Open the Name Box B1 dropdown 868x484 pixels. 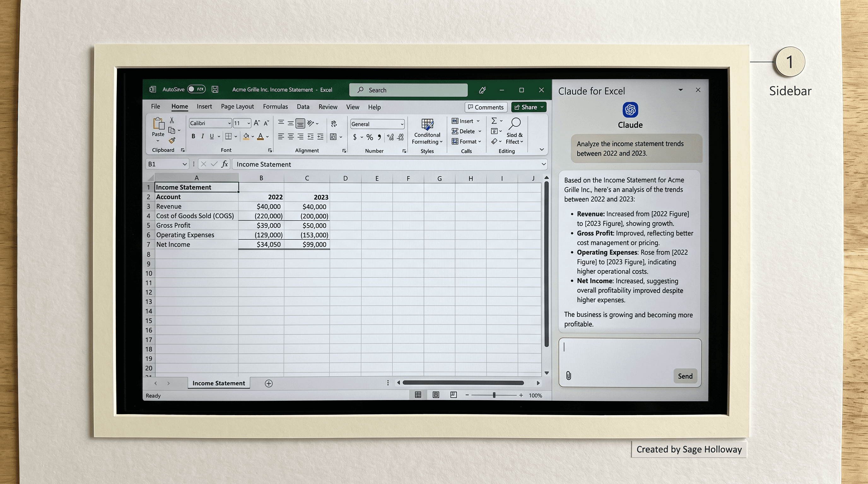184,164
